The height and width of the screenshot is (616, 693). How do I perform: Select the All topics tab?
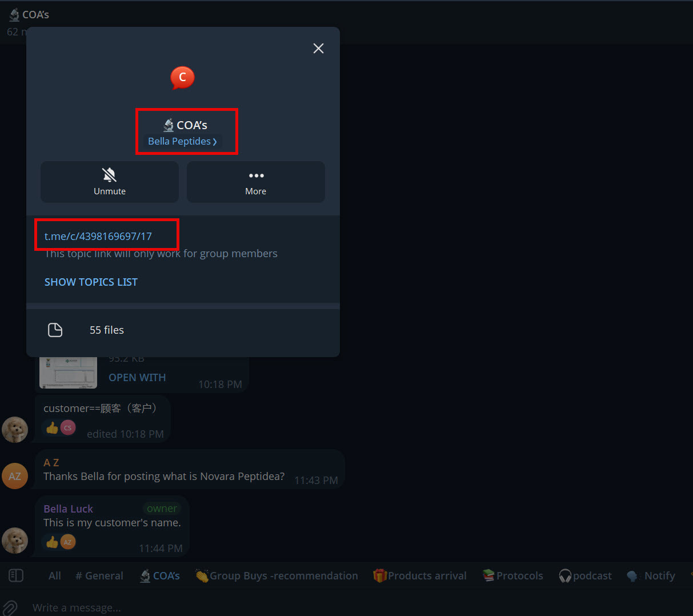tap(55, 576)
